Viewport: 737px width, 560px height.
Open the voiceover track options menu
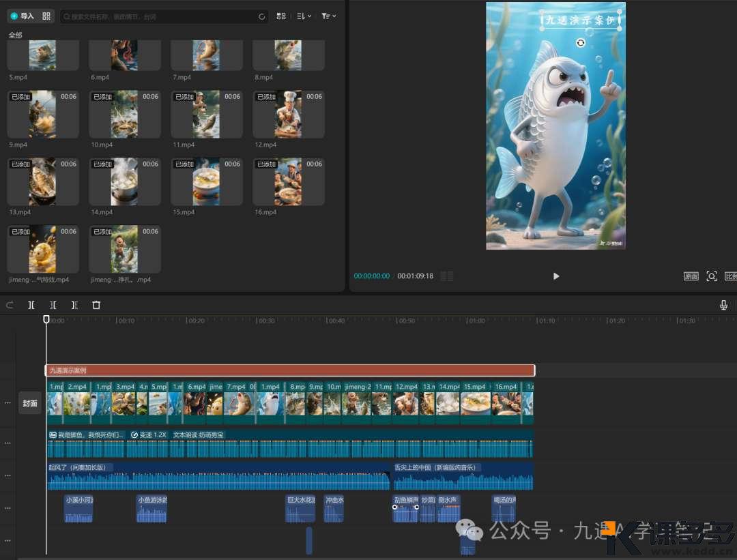8,443
